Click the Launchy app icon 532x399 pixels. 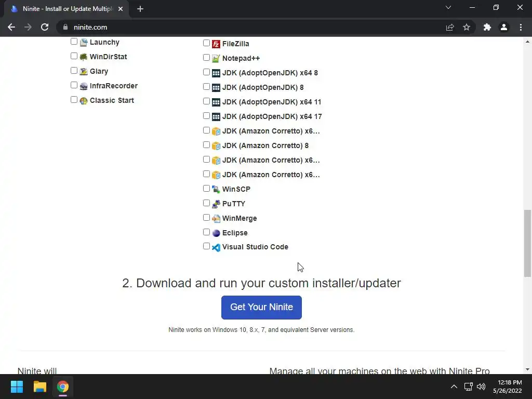[x=84, y=43]
